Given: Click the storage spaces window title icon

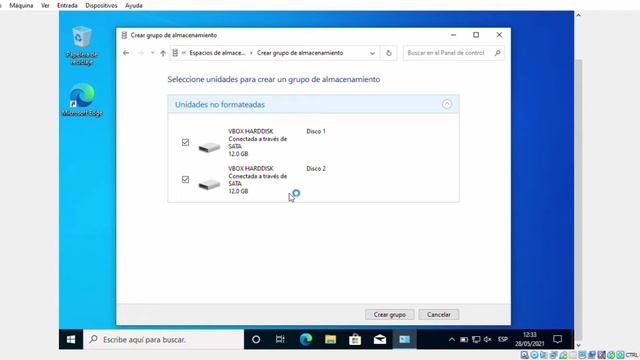Looking at the screenshot, I should tap(124, 35).
